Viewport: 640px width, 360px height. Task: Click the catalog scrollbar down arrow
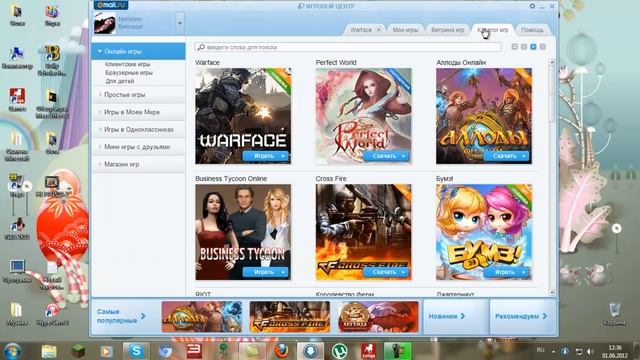pyautogui.click(x=552, y=292)
